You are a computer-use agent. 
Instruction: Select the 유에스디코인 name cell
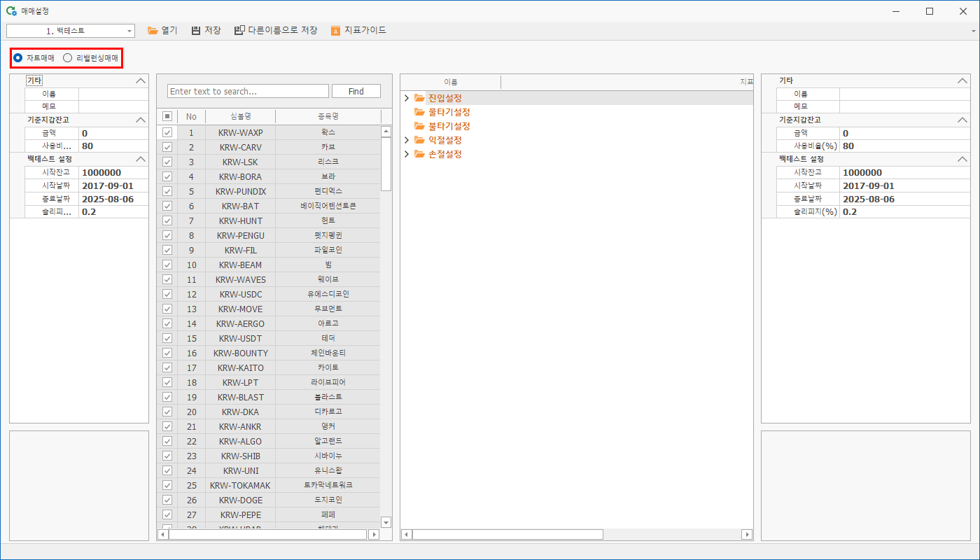(x=328, y=294)
